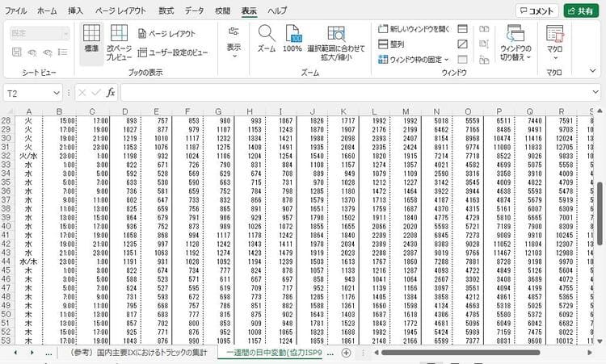Click the sheet view options list icon

tap(62, 52)
